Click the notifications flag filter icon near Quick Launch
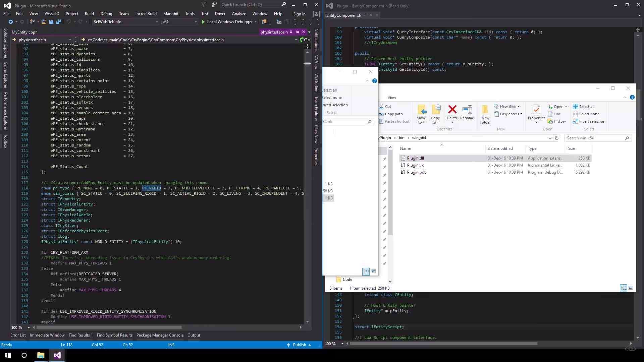Screen dimensions: 644x362 [203, 4]
